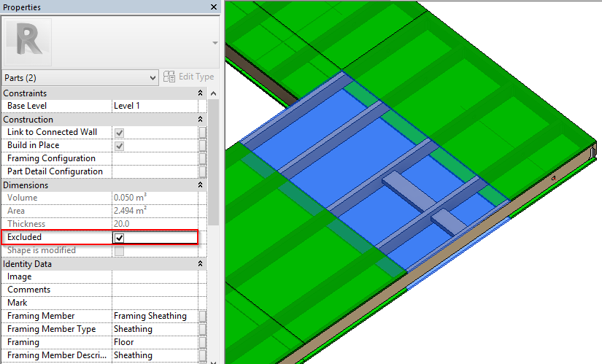This screenshot has height=364, width=602.
Task: Click the Base Level value field
Action: 155,107
